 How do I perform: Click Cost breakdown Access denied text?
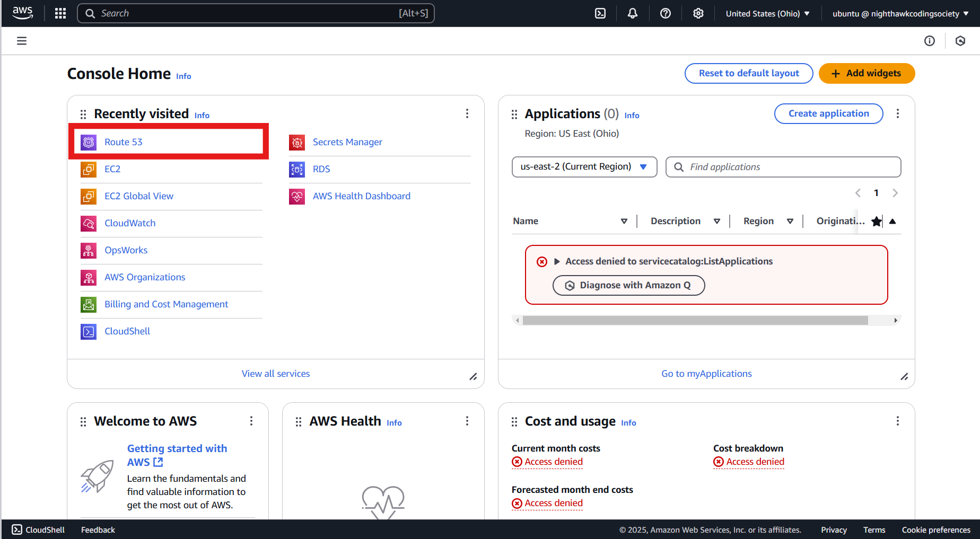(755, 462)
